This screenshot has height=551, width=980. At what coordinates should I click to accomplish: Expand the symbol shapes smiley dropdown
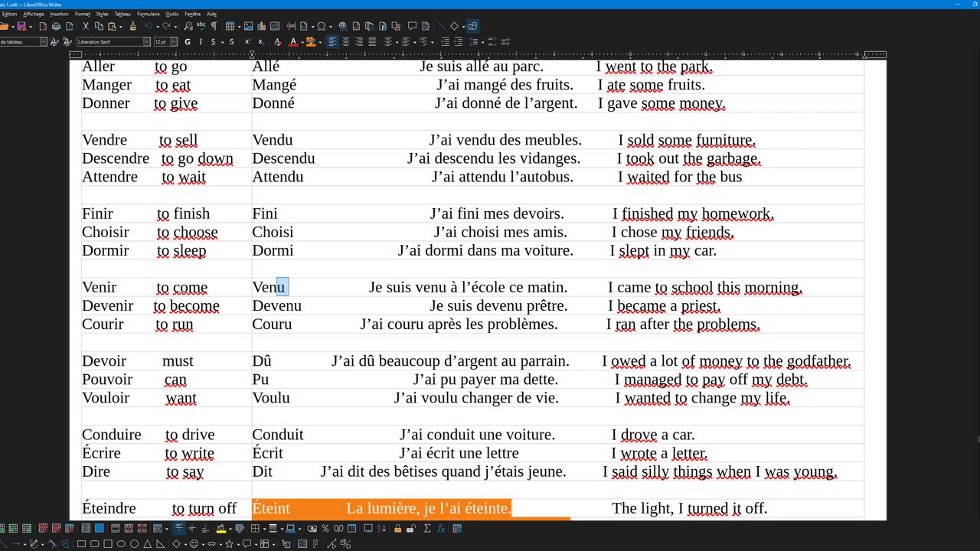click(x=203, y=544)
